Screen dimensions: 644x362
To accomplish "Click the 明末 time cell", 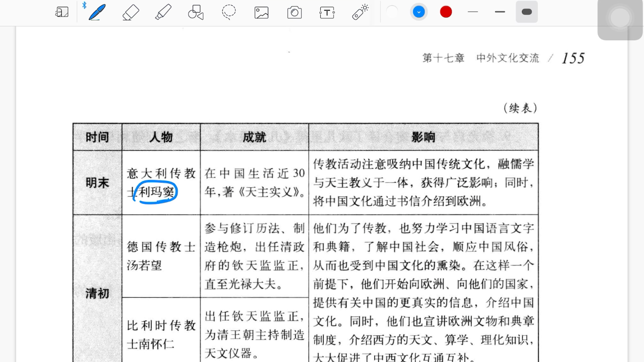I will [x=97, y=183].
